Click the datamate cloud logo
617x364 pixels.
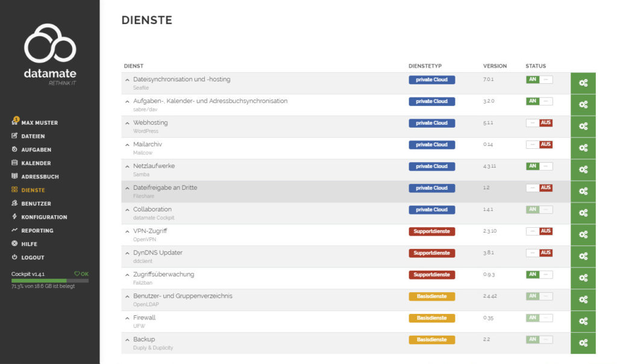point(50,43)
